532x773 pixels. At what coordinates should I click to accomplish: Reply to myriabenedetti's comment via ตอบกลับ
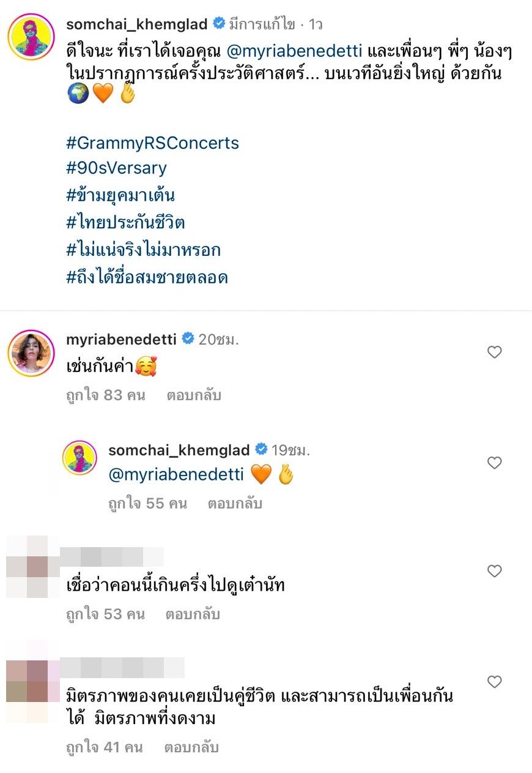point(193,395)
